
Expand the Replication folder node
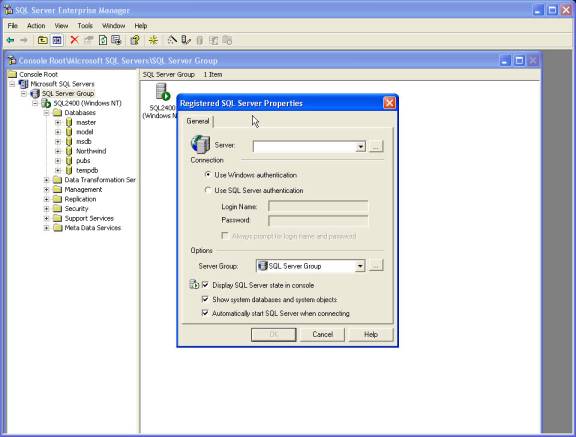coord(47,199)
